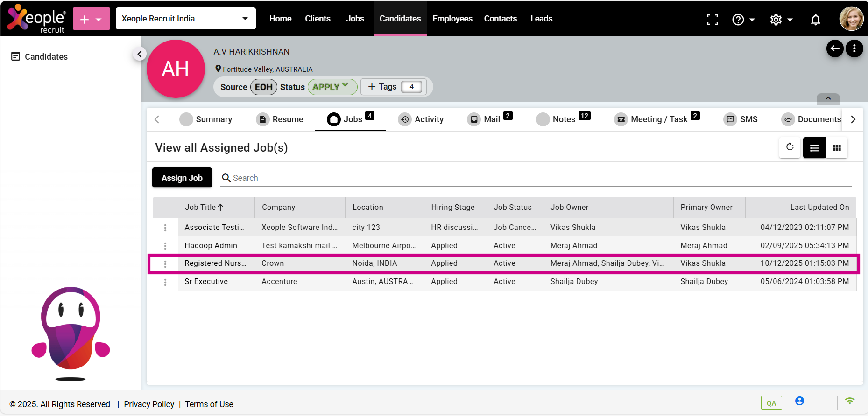Open row actions for the Hadoop Admin job

165,246
